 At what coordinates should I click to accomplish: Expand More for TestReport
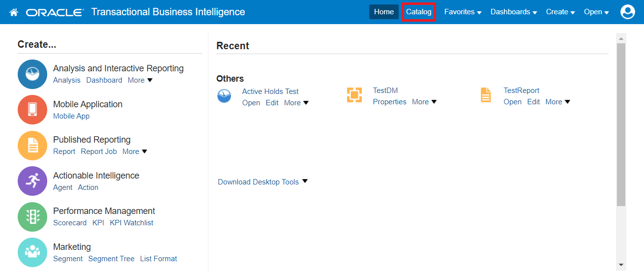(558, 102)
